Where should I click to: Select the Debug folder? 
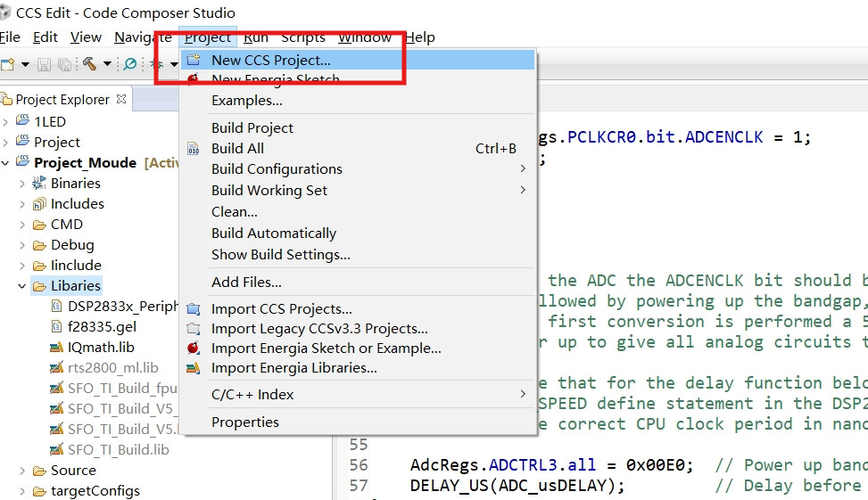coord(72,244)
